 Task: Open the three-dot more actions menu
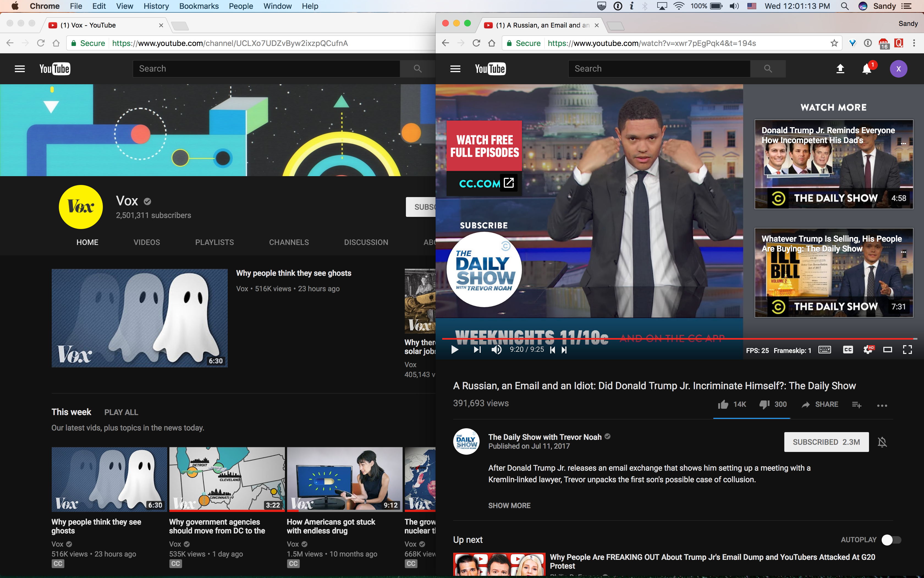(x=882, y=406)
